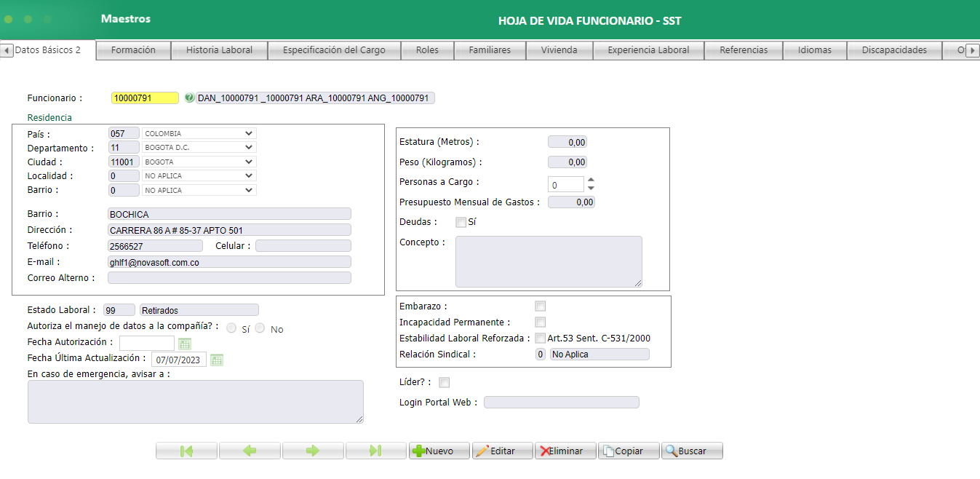The image size is (980, 479).
Task: Go to the first record
Action: point(186,451)
